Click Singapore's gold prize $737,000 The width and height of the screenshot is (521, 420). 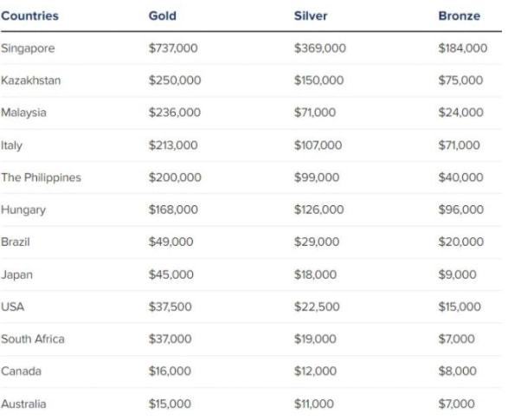(173, 48)
